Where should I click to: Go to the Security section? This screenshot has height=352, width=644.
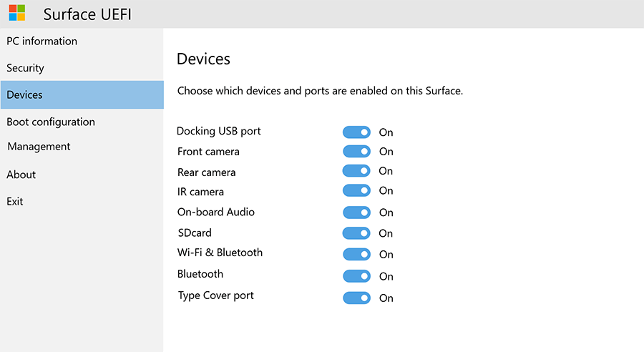click(x=25, y=68)
